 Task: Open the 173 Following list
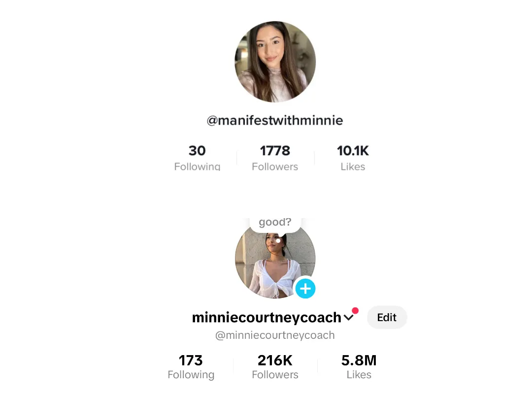(191, 367)
